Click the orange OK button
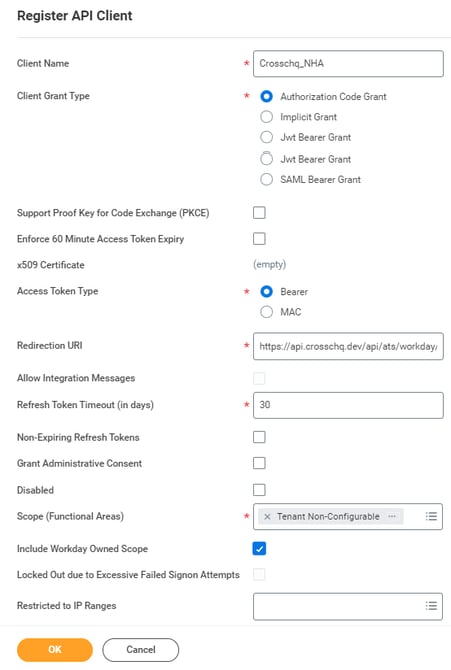 [x=55, y=649]
